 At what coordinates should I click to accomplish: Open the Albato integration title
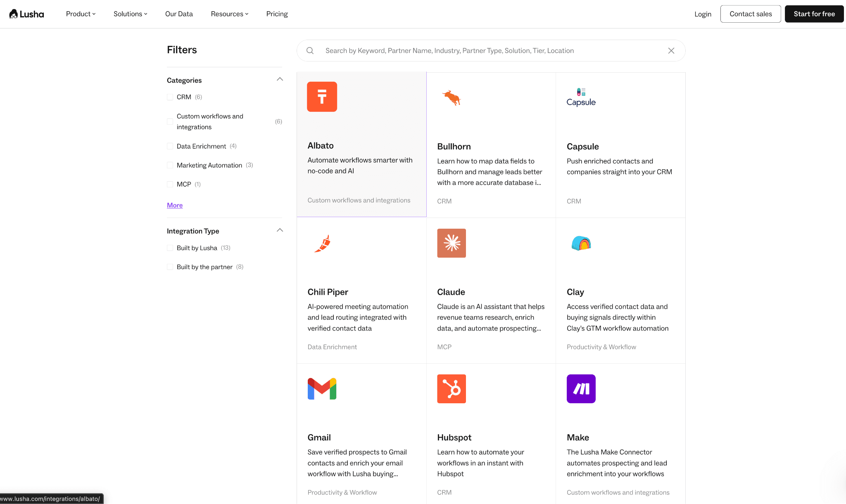click(x=321, y=146)
